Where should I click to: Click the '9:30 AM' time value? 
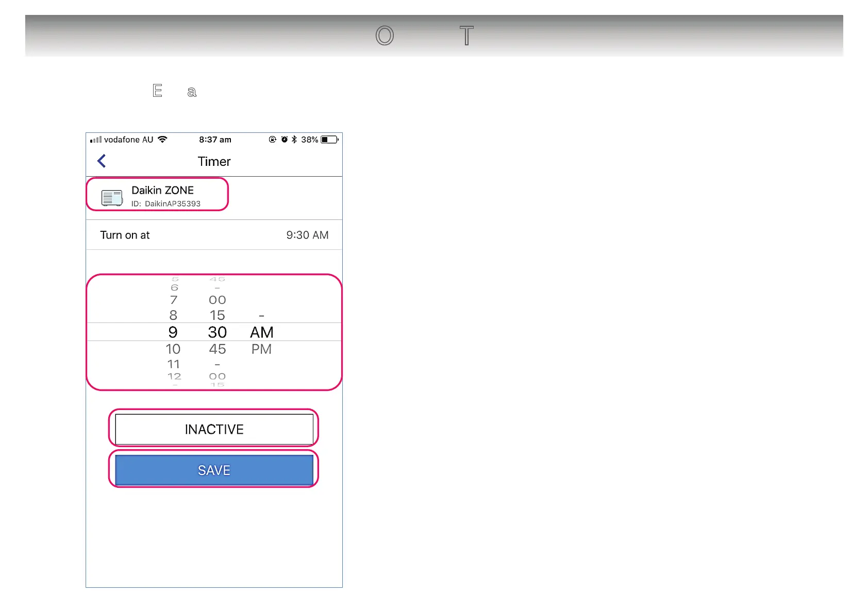(307, 235)
